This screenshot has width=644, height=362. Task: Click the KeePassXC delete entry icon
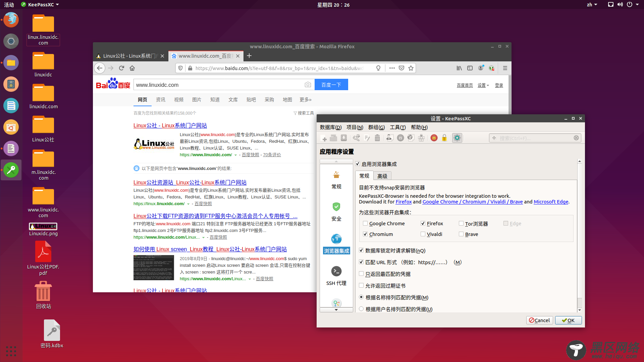tap(377, 138)
